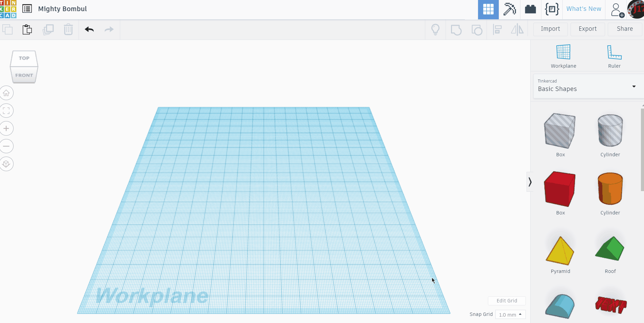Open the Codeblocks editor icon

coord(552,9)
